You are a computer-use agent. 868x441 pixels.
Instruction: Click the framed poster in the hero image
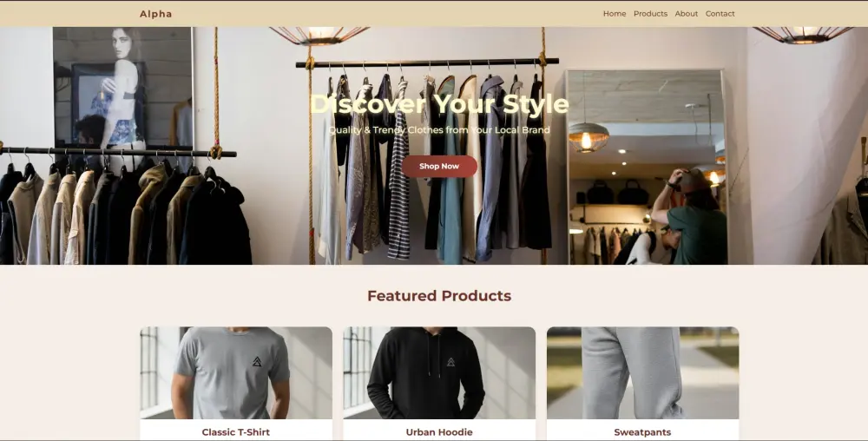[x=108, y=104]
